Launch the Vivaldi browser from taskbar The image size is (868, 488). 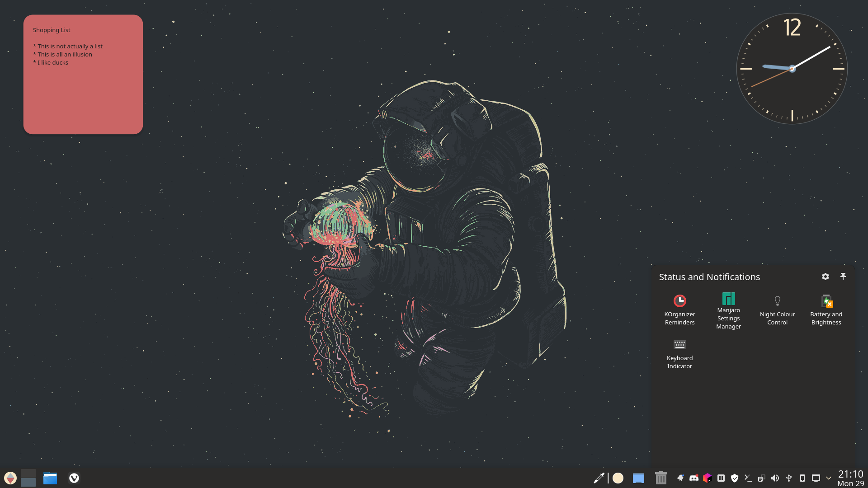[x=74, y=478]
